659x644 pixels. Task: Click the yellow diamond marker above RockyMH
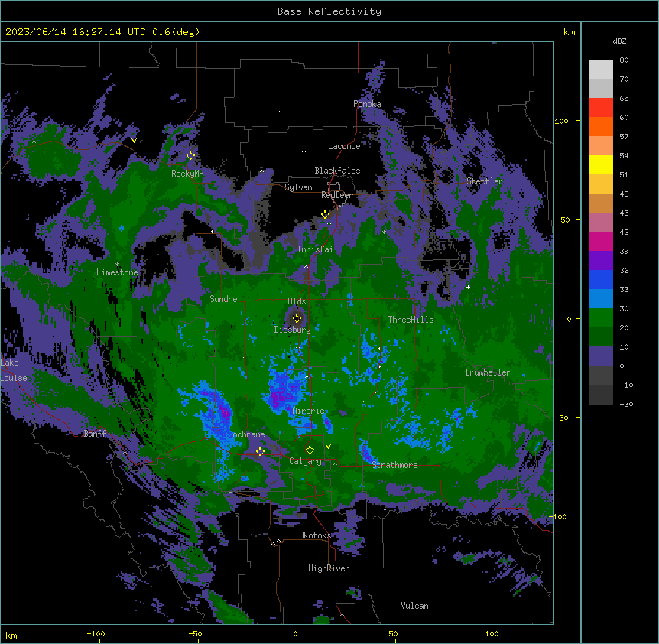tap(190, 156)
